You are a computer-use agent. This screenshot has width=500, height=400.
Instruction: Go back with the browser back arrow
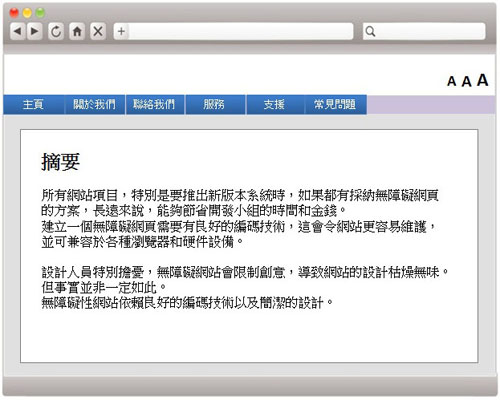[x=18, y=31]
